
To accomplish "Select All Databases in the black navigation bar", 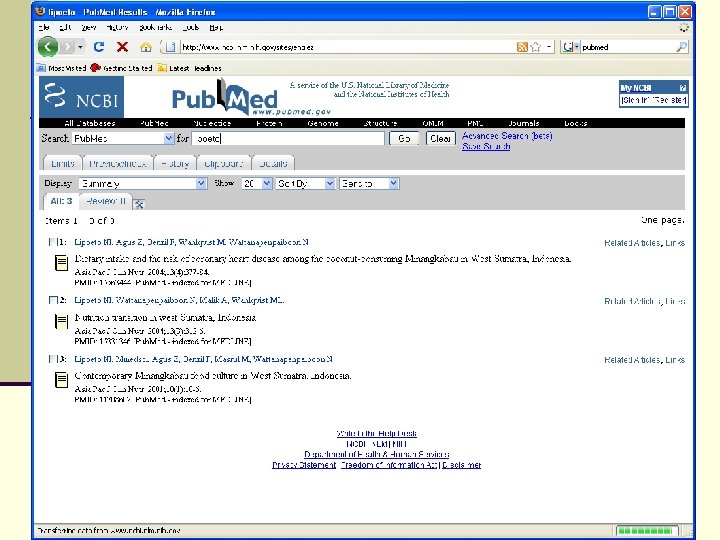I will (90, 123).
